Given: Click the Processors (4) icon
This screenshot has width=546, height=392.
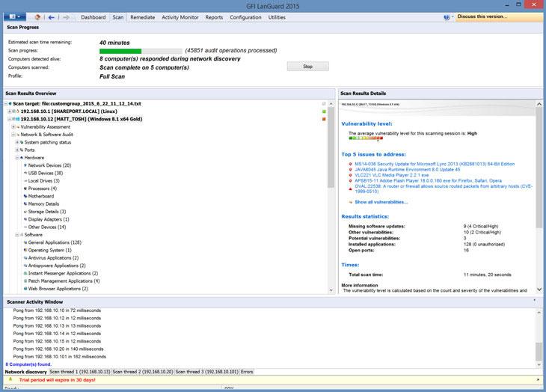Looking at the screenshot, I should pos(25,189).
